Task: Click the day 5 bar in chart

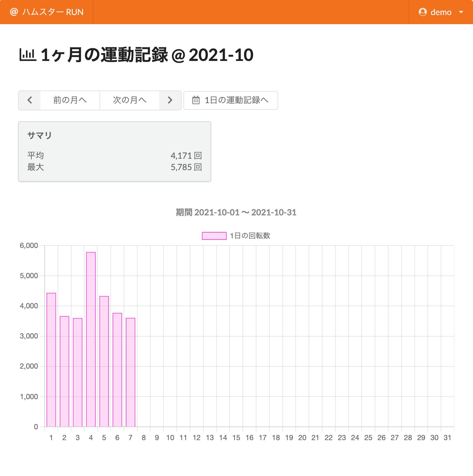Action: coord(104,361)
